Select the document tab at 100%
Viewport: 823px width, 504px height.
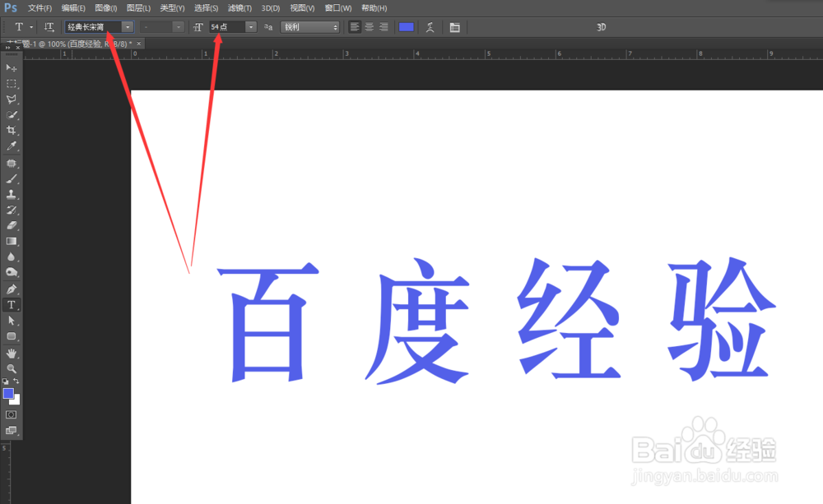click(73, 44)
